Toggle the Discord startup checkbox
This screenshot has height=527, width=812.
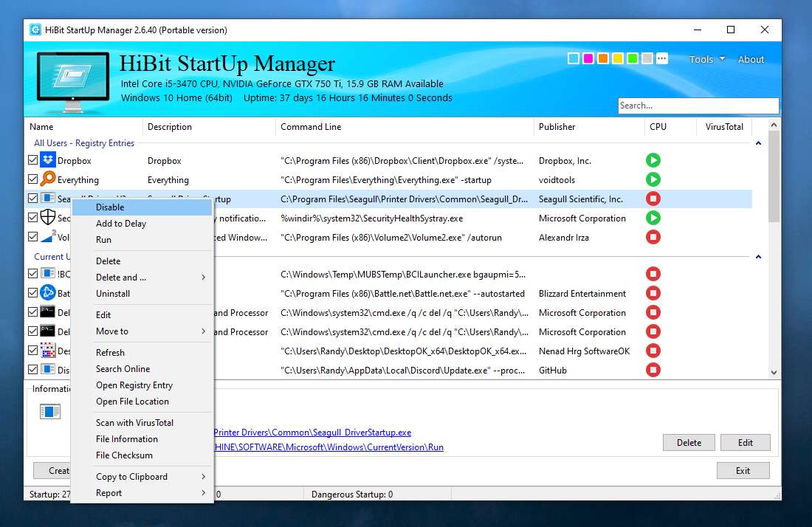32,370
